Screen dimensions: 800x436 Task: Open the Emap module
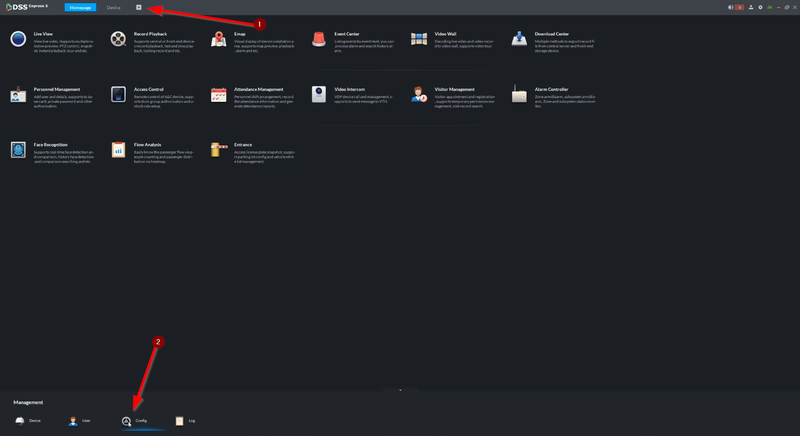pyautogui.click(x=253, y=41)
